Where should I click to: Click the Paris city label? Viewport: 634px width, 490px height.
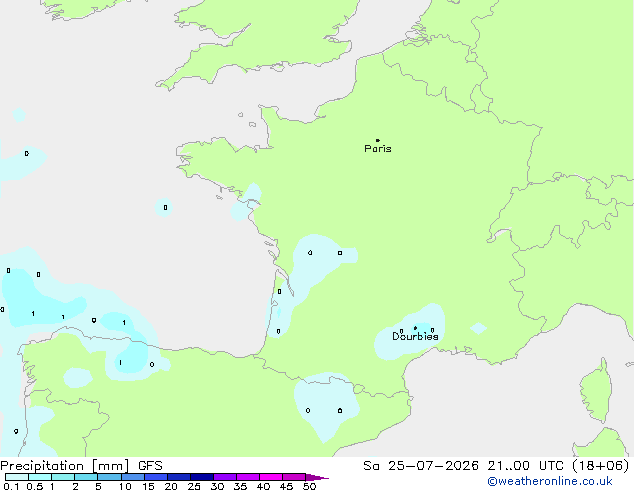pyautogui.click(x=378, y=149)
